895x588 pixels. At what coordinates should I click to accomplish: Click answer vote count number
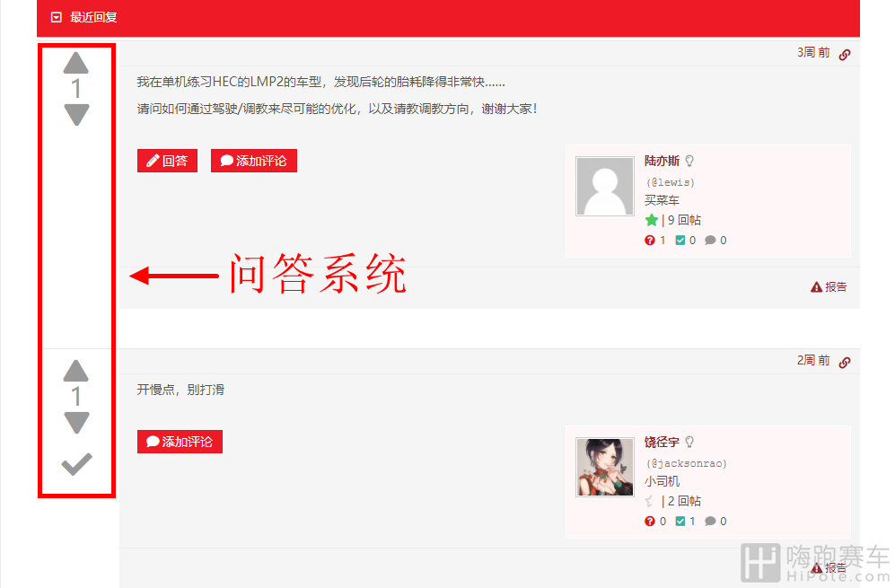point(76,397)
